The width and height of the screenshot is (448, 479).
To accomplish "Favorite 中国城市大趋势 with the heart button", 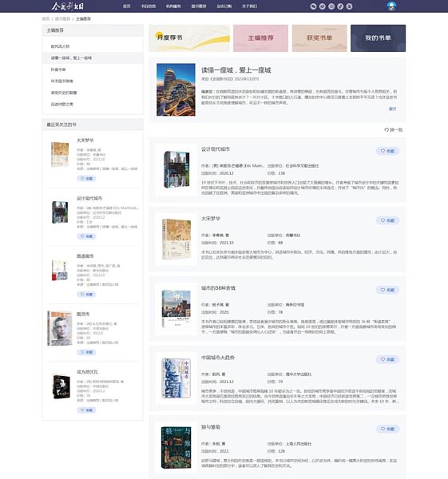I will tap(387, 359).
